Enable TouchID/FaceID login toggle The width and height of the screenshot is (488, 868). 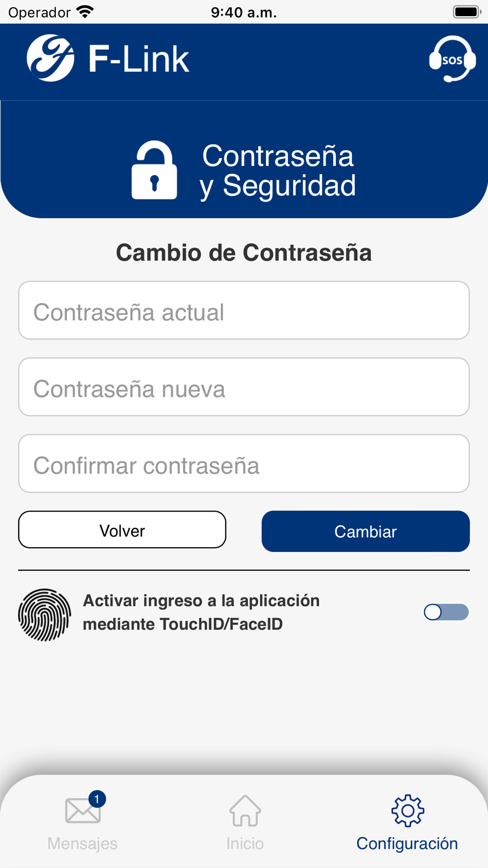tap(446, 612)
